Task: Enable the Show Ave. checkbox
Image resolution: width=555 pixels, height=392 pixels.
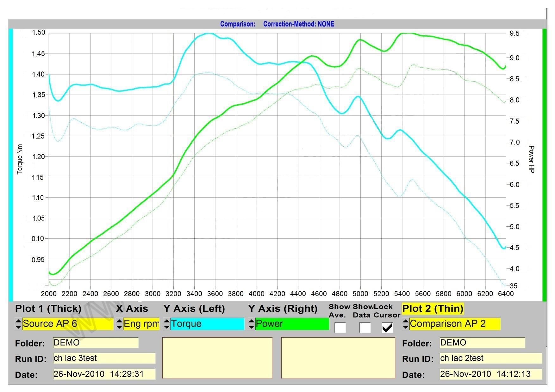Action: (340, 328)
